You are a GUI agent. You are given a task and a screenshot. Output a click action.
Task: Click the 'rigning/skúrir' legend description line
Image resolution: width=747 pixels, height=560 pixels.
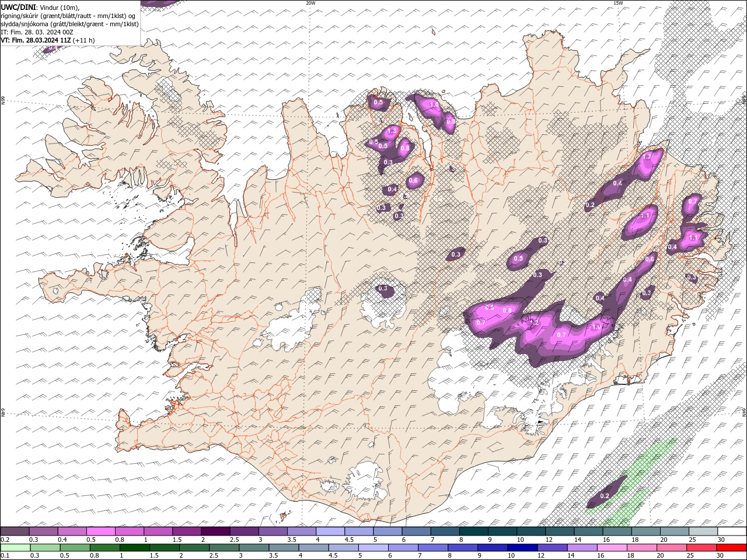[x=69, y=15]
